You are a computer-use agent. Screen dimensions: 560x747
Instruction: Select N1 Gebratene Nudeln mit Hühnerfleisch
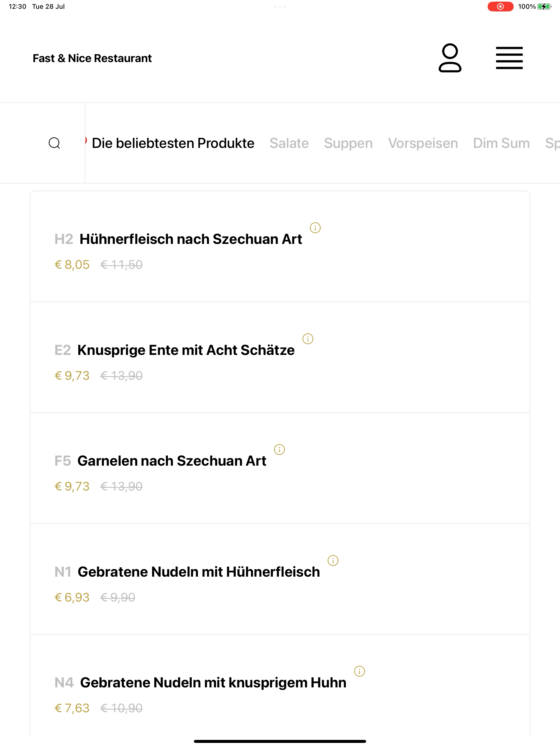tap(280, 579)
